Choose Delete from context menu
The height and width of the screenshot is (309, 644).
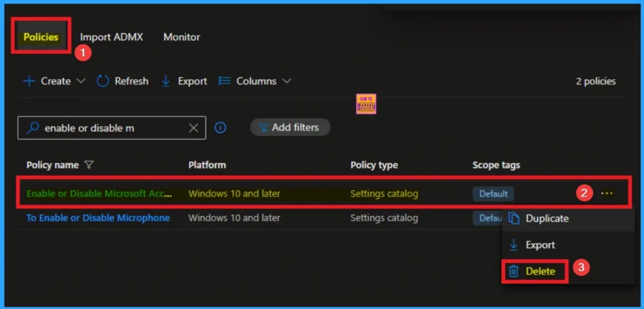click(x=569, y=271)
